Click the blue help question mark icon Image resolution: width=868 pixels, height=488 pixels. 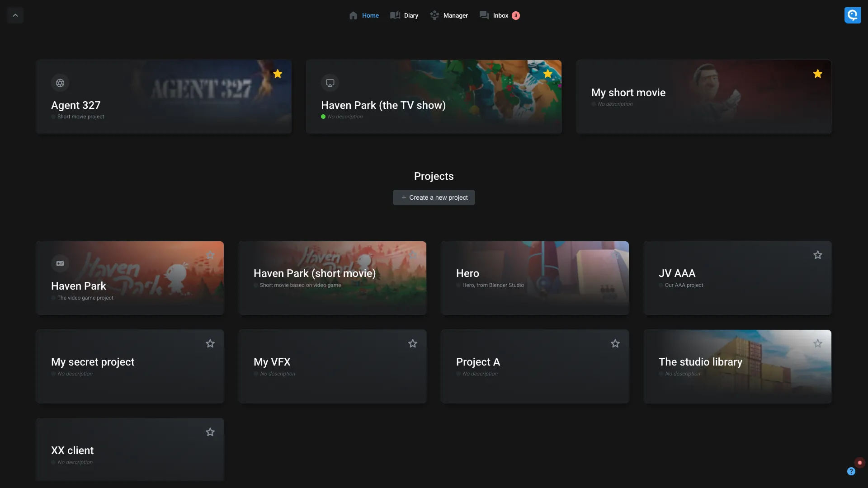click(851, 471)
